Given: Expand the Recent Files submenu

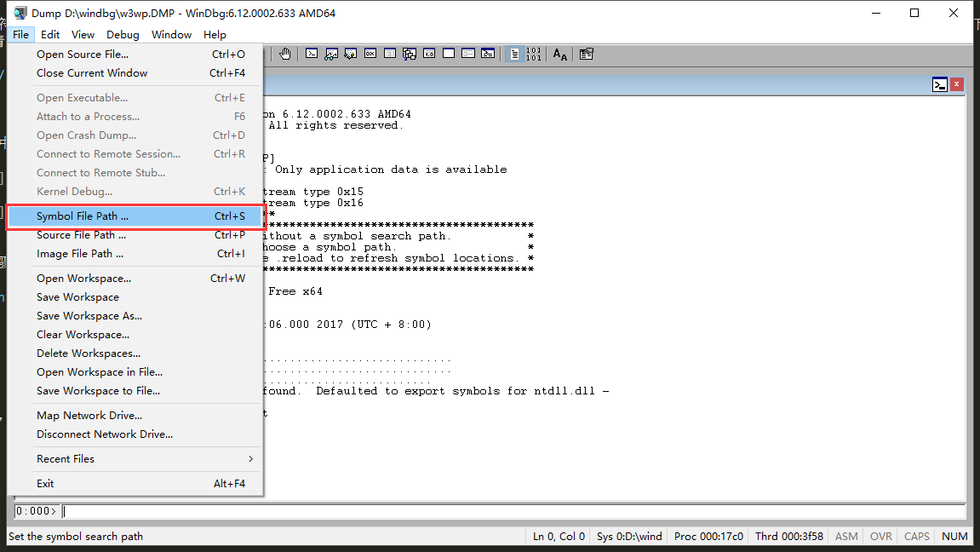Looking at the screenshot, I should coord(135,459).
